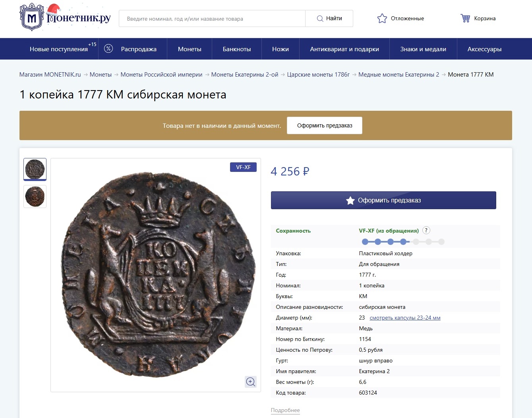Viewport: 532px width, 418px height.
Task: Open the shopping cart icon
Action: coord(465,18)
